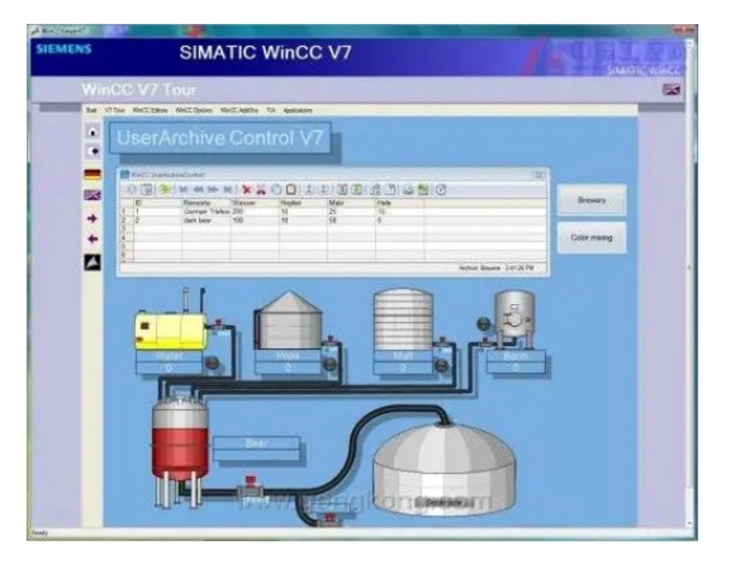The height and width of the screenshot is (588, 750).
Task: Click the first green import icon in the toolbar
Action: (342, 190)
